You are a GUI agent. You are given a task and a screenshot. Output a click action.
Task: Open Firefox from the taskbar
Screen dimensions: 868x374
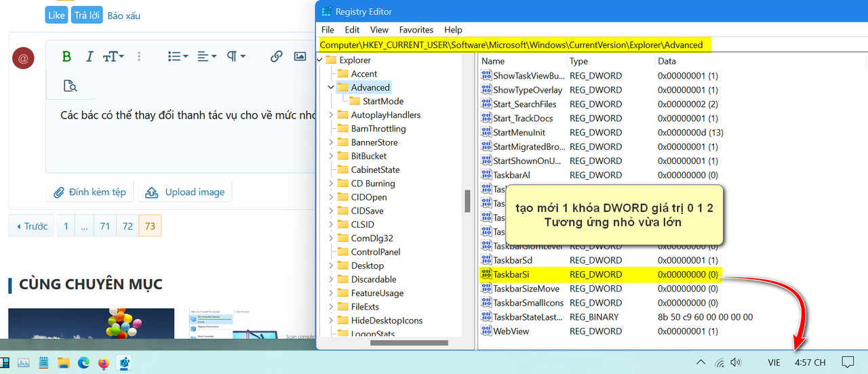point(104,362)
